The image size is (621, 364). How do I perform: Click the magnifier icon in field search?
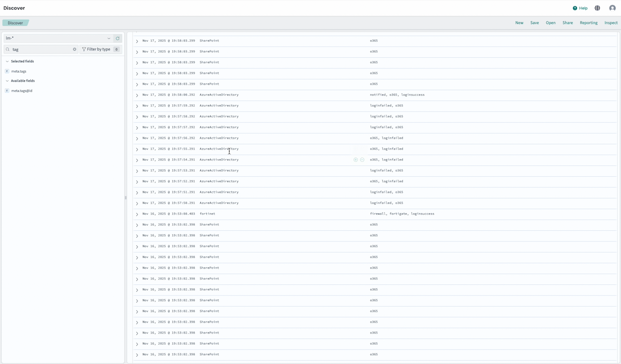tap(8, 49)
